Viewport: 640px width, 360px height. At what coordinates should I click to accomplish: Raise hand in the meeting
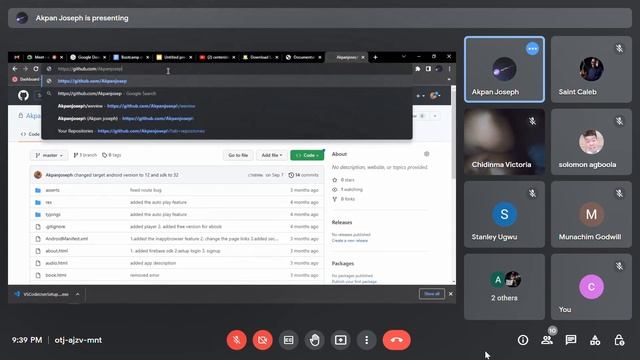coord(315,340)
